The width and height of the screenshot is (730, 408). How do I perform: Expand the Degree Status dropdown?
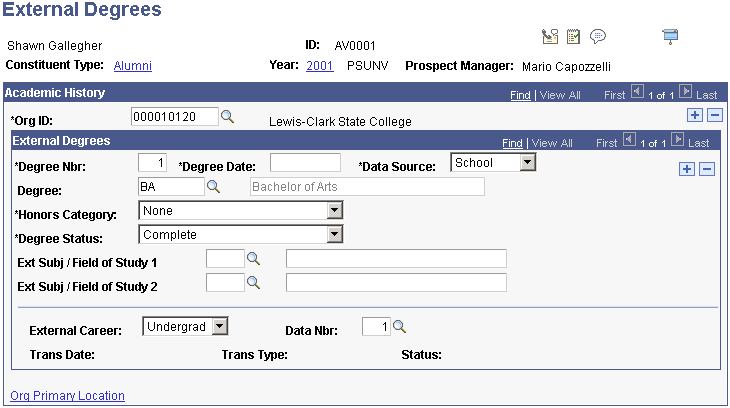click(334, 234)
